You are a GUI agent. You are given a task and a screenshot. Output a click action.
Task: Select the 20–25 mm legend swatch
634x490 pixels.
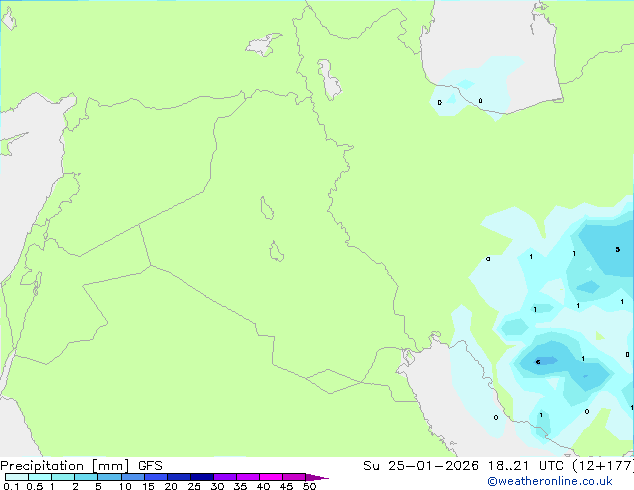coord(179,477)
